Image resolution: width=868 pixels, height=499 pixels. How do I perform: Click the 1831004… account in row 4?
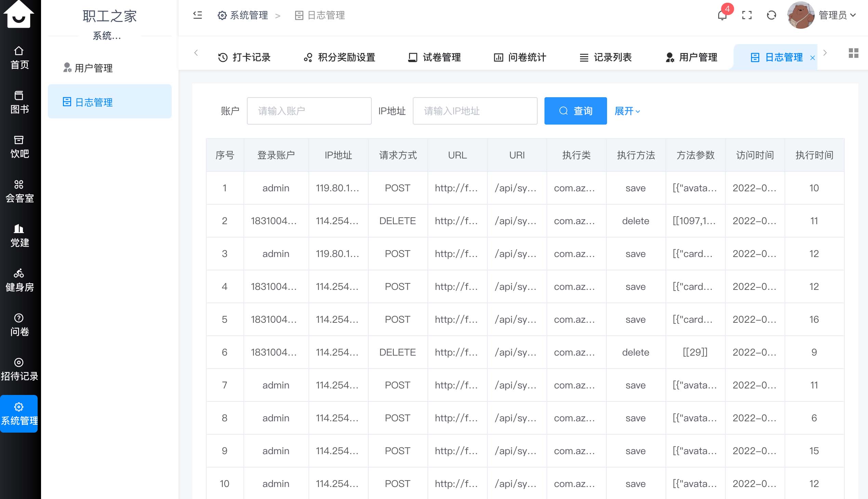274,286
